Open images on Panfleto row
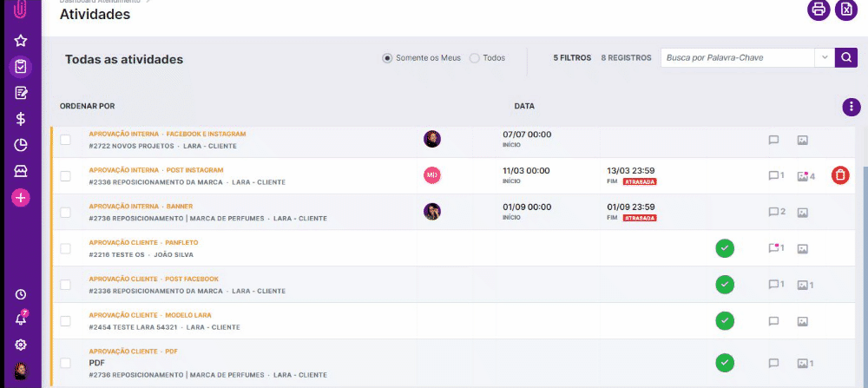Image resolution: width=868 pixels, height=388 pixels. tap(803, 249)
